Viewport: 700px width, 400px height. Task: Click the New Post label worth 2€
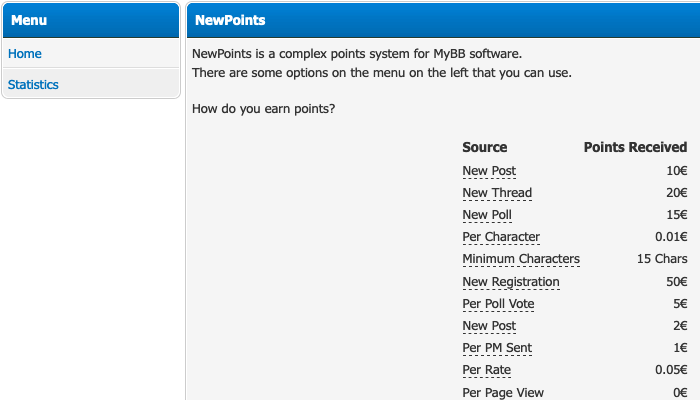click(x=489, y=326)
